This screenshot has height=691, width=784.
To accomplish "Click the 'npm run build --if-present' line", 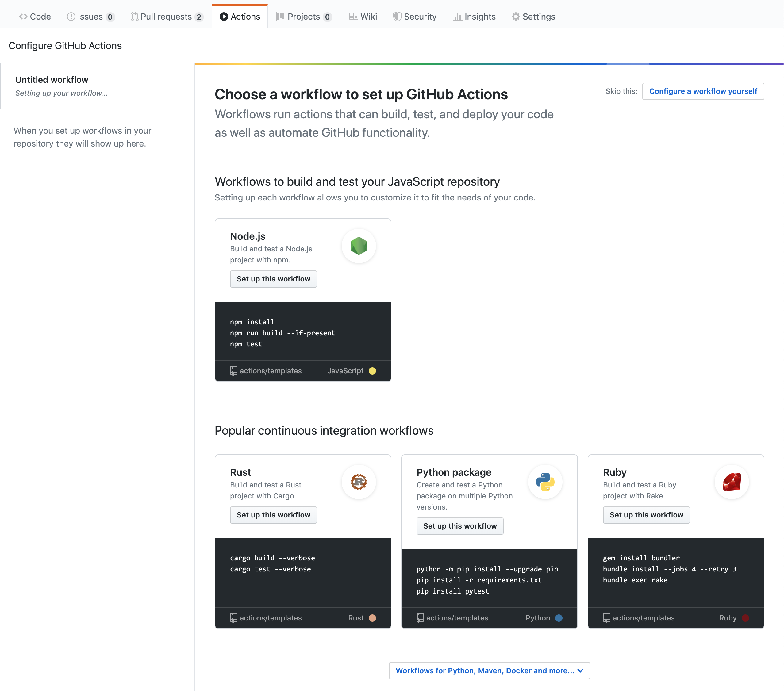I will coord(282,333).
